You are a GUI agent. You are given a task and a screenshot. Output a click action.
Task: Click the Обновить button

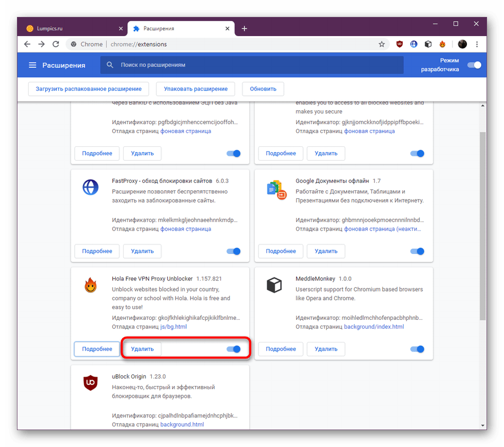point(263,89)
